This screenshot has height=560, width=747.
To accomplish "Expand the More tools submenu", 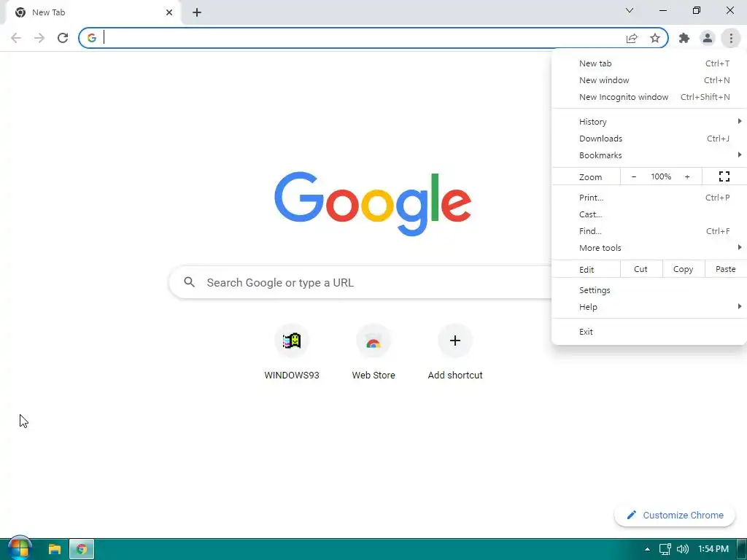I will pyautogui.click(x=649, y=248).
